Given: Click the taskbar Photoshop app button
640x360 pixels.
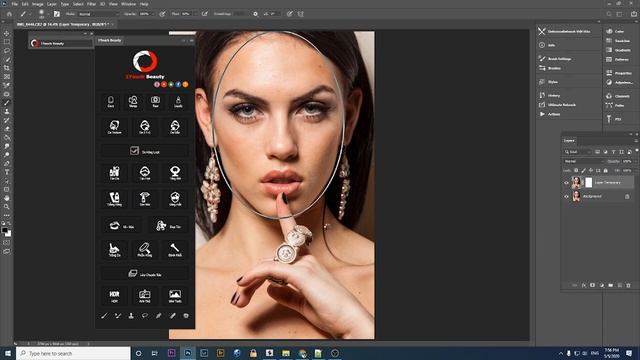Looking at the screenshot, I should coord(188,353).
